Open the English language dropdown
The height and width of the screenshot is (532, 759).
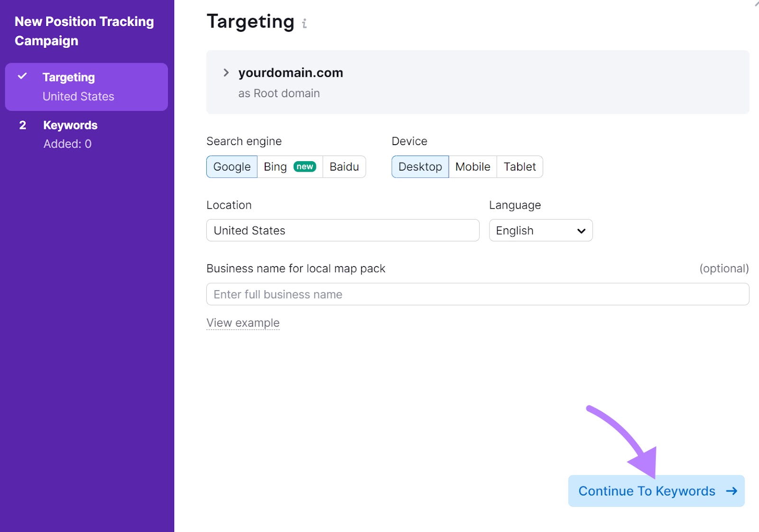540,230
